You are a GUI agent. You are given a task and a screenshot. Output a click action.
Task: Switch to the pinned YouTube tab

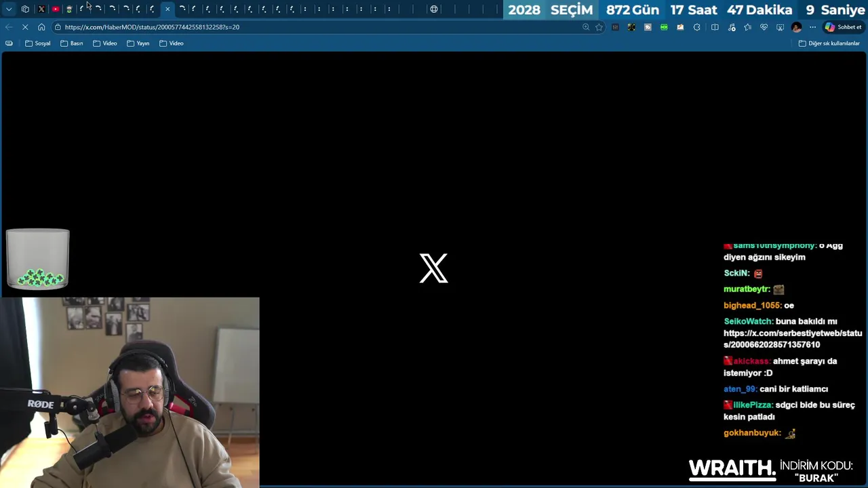56,9
